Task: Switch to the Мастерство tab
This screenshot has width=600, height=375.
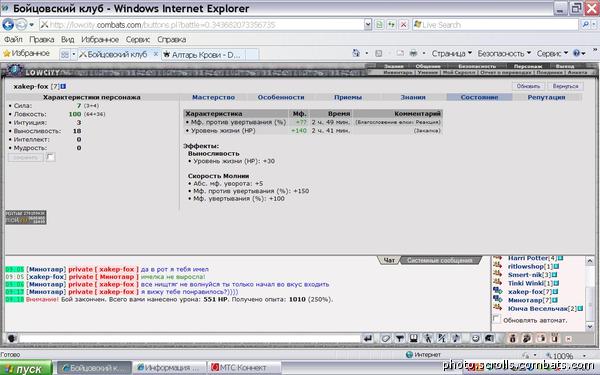Action: pos(213,97)
